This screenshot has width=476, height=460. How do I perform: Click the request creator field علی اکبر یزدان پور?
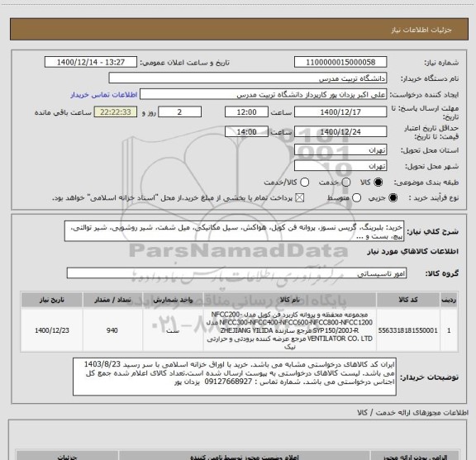point(263,94)
